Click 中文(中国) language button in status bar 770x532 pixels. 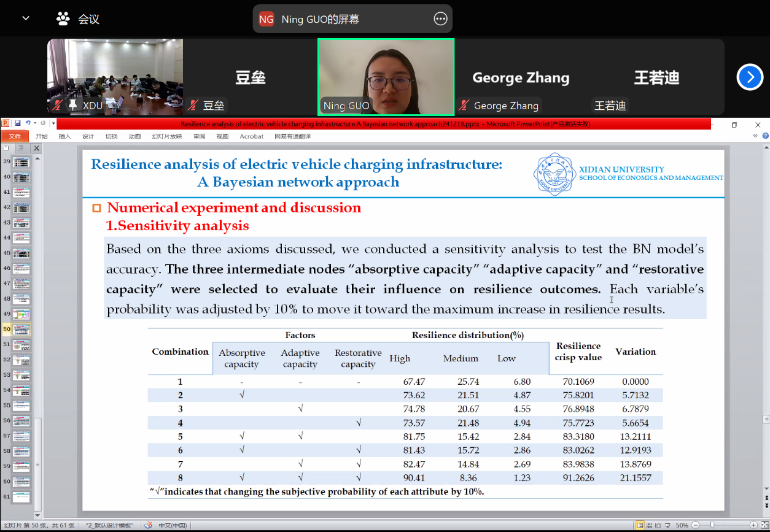(172, 525)
